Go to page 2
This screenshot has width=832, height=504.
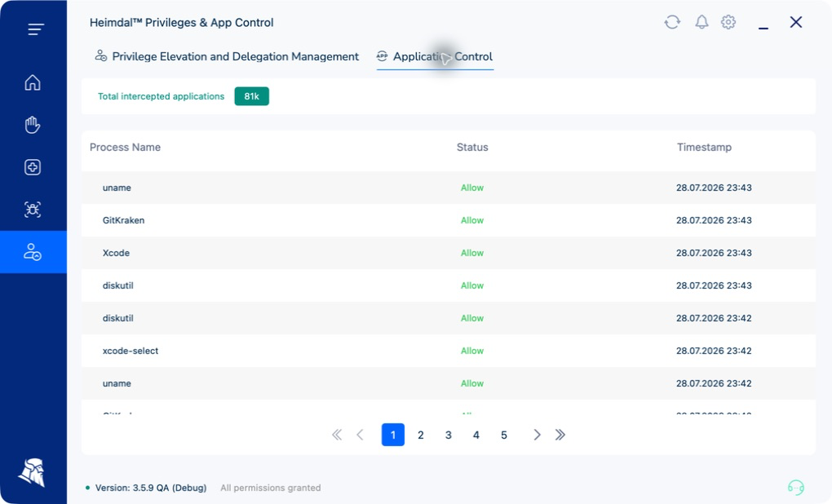(x=421, y=435)
